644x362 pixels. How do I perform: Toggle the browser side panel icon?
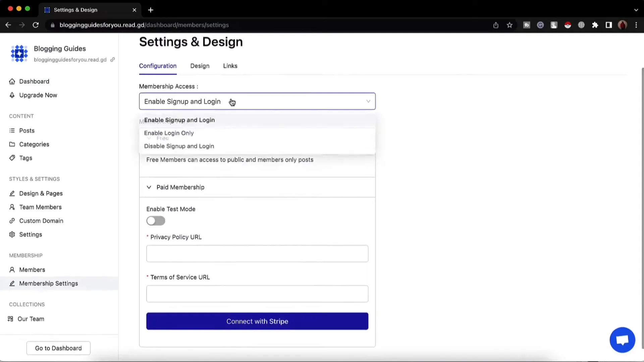point(609,25)
